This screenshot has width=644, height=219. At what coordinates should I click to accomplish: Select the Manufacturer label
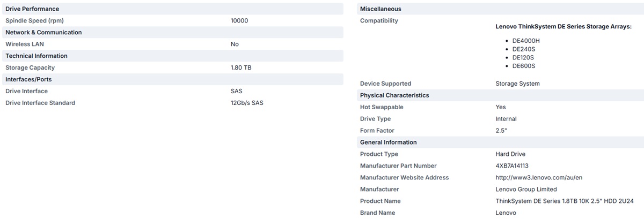coord(379,190)
